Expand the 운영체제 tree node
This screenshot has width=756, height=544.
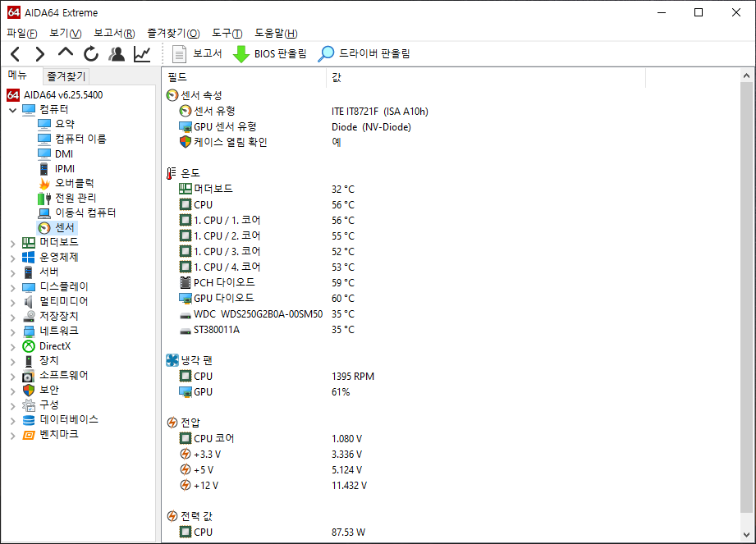tap(13, 258)
